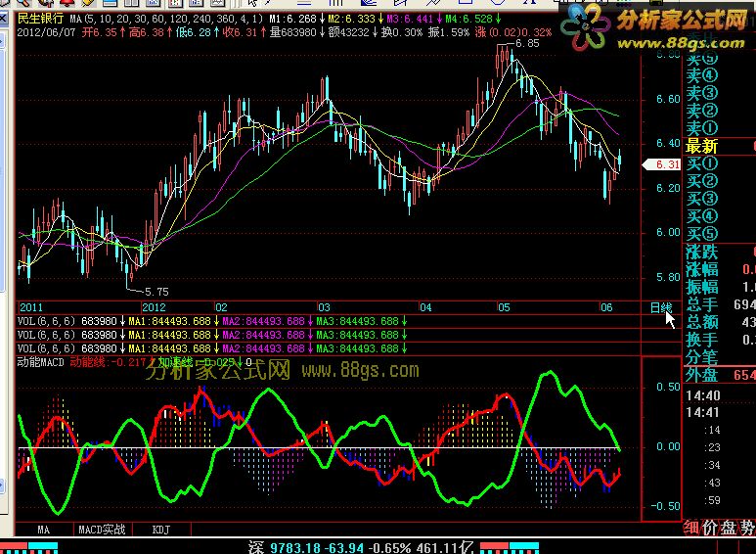The image size is (756, 554).
Task: Click the 6.60 price axis label
Action: point(668,100)
